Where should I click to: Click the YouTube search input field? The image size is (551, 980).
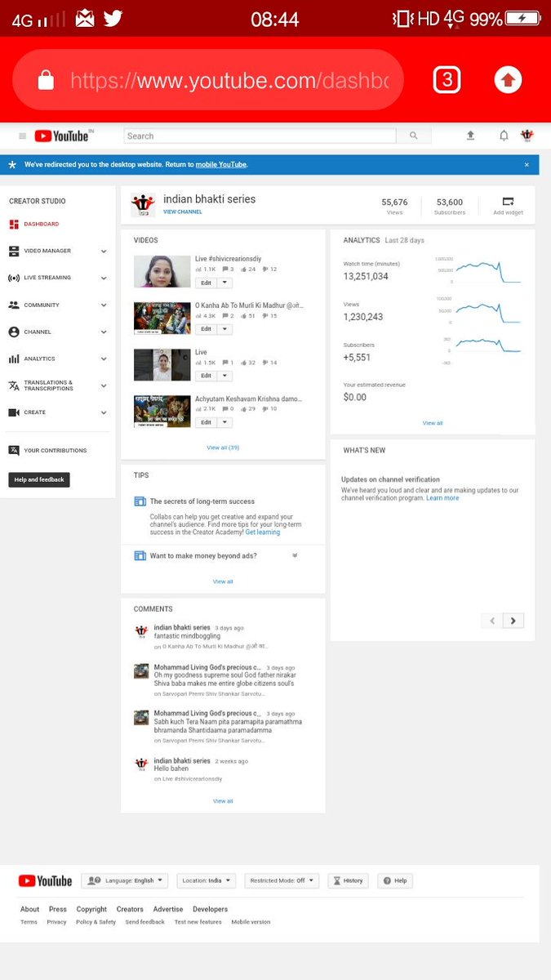click(x=260, y=136)
